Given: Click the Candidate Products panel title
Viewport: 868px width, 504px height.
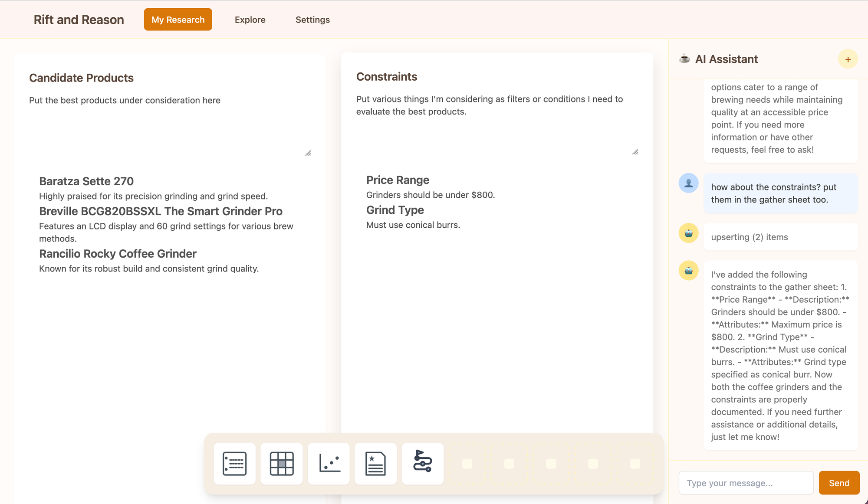Looking at the screenshot, I should click(x=81, y=78).
